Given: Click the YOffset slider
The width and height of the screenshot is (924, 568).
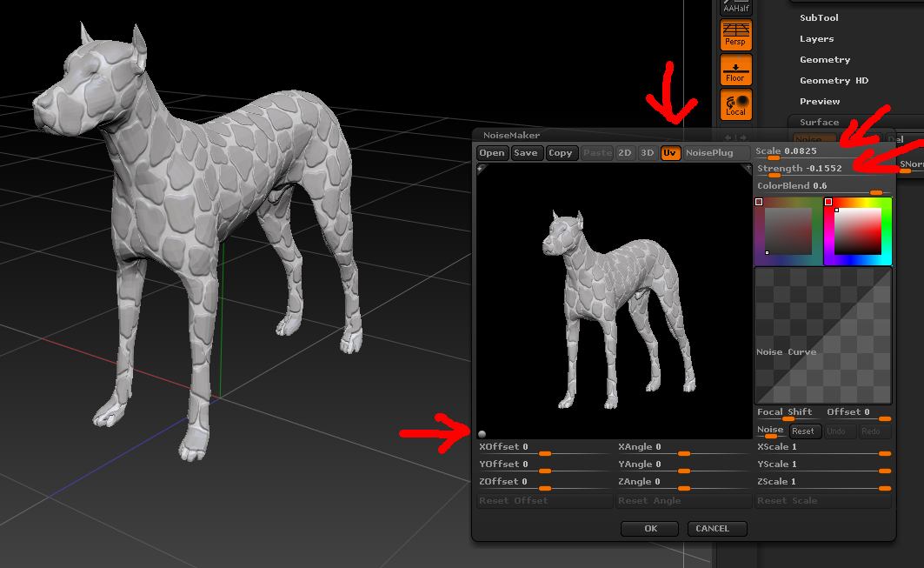Looking at the screenshot, I should pyautogui.click(x=544, y=466).
